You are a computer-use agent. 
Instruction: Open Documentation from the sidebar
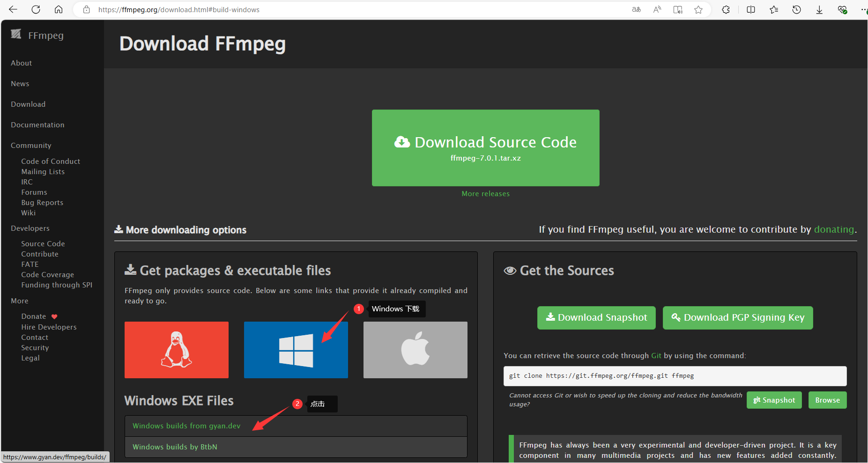click(x=37, y=125)
